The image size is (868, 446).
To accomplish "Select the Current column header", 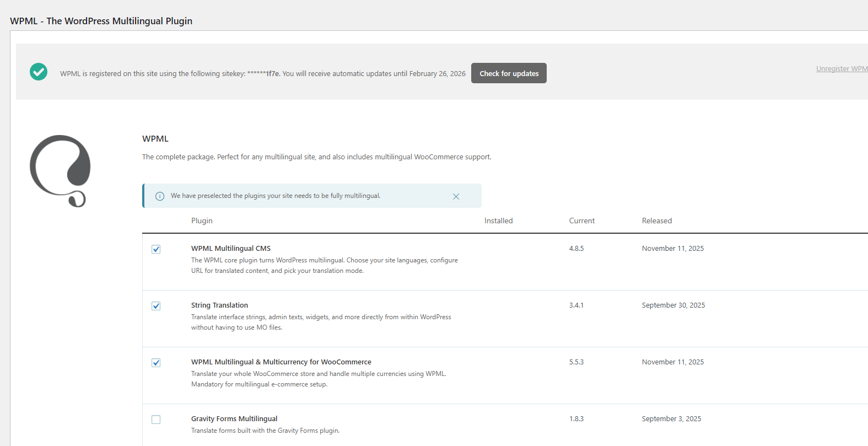I will coord(581,221).
